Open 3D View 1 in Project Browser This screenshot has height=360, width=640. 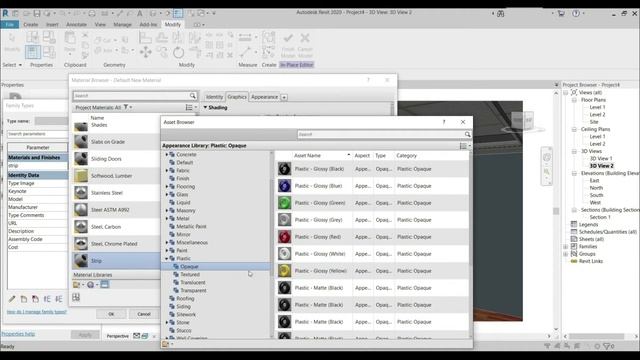[x=601, y=158]
